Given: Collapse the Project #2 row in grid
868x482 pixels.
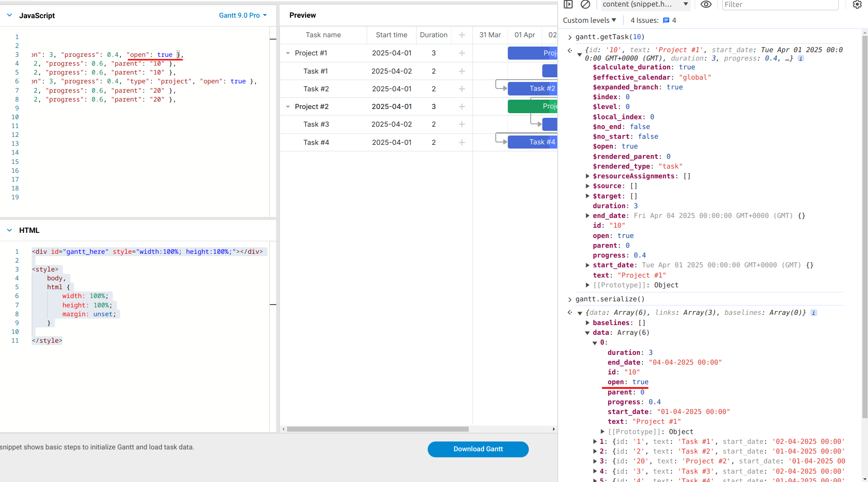Looking at the screenshot, I should tap(288, 107).
